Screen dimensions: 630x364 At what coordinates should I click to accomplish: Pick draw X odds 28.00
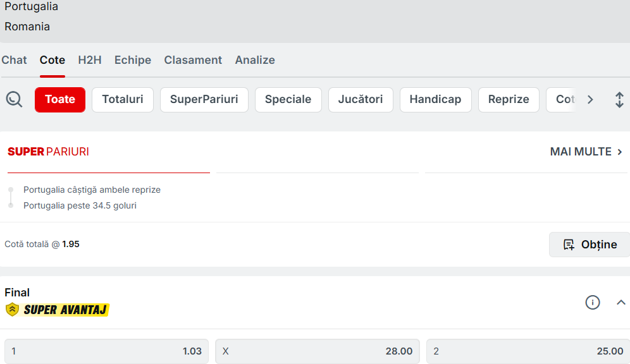[318, 351]
